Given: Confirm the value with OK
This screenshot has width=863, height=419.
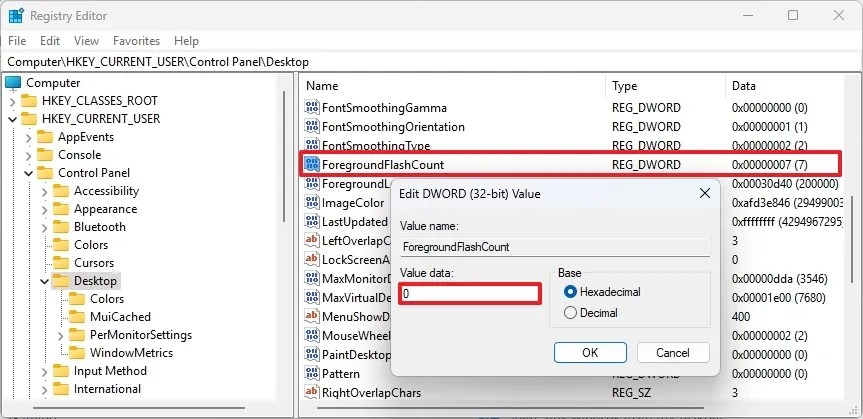Looking at the screenshot, I should pyautogui.click(x=590, y=353).
